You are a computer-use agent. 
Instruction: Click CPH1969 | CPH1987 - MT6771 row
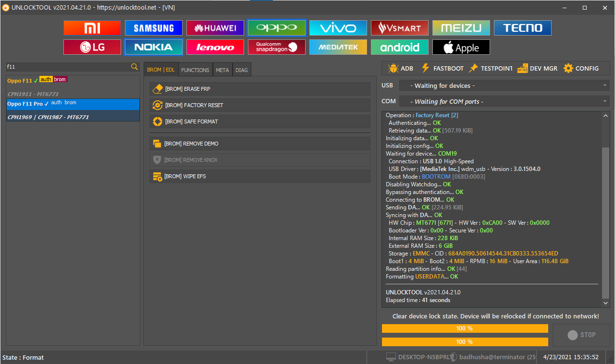tap(73, 117)
